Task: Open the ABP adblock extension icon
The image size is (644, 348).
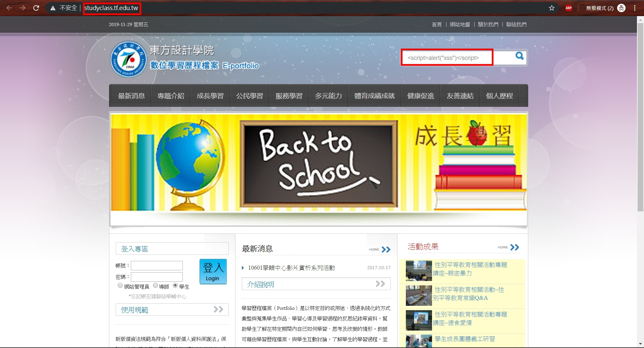Action: click(x=569, y=8)
